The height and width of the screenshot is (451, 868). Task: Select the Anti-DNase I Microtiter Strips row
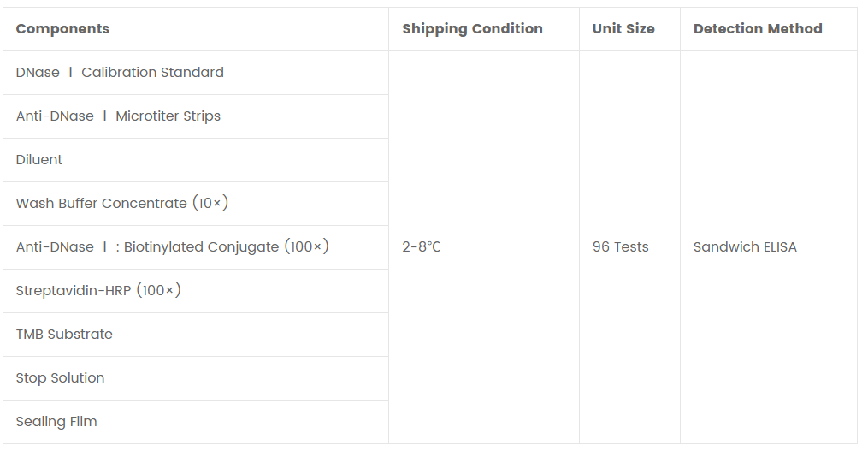click(x=118, y=116)
